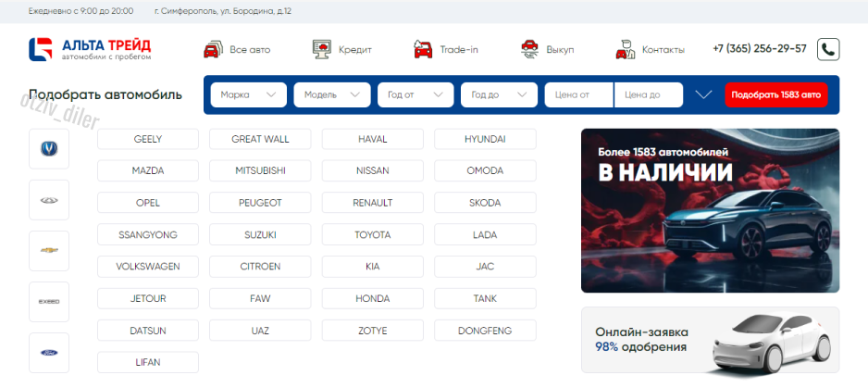Click the TANK brand button
This screenshot has height=388, width=868.
pyautogui.click(x=485, y=299)
